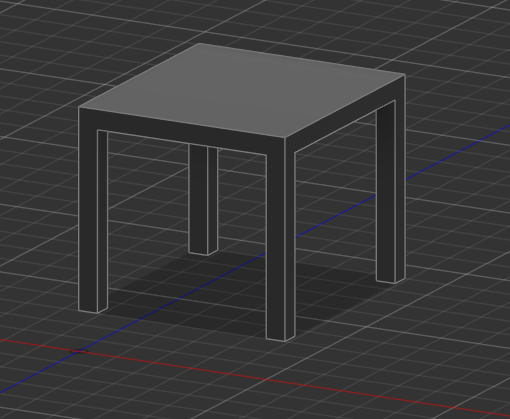
Task: Click the back leg seen under the table
Action: [x=203, y=200]
